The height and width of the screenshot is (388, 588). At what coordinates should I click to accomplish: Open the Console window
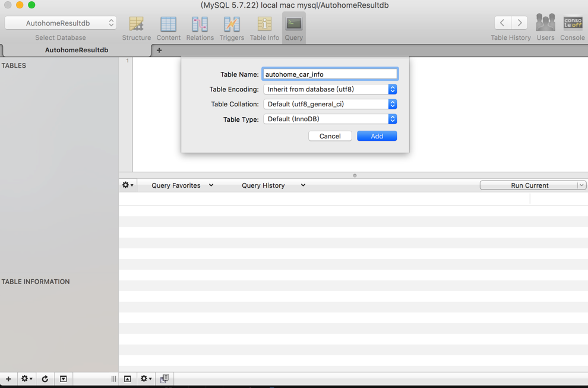572,27
